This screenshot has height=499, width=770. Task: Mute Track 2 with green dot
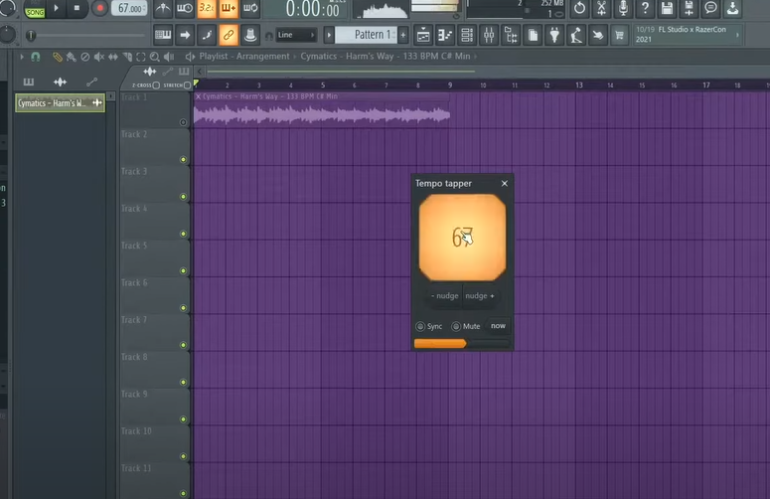tap(183, 160)
